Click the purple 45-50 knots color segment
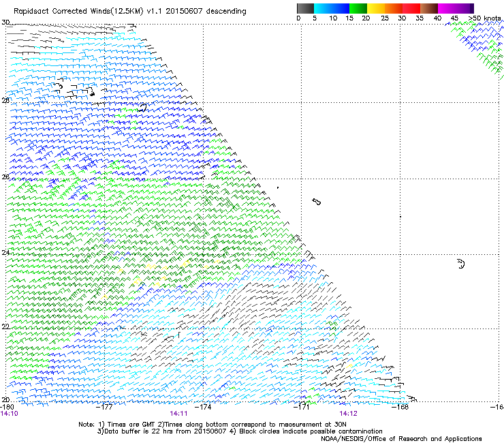504x443 pixels. coord(464,8)
